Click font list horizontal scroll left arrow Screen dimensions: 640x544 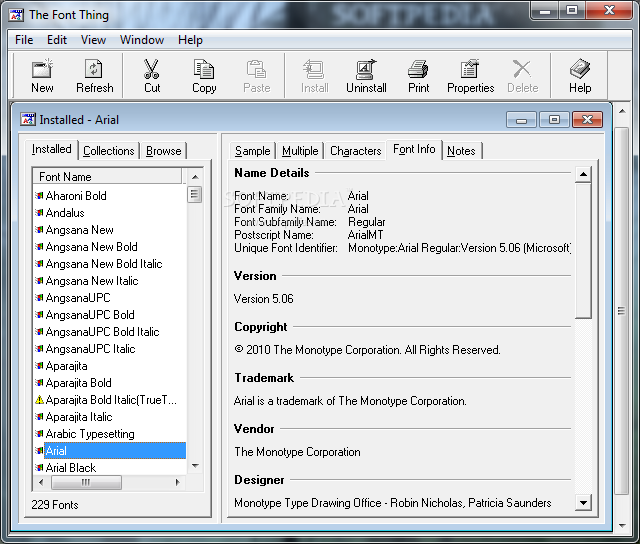(41, 482)
